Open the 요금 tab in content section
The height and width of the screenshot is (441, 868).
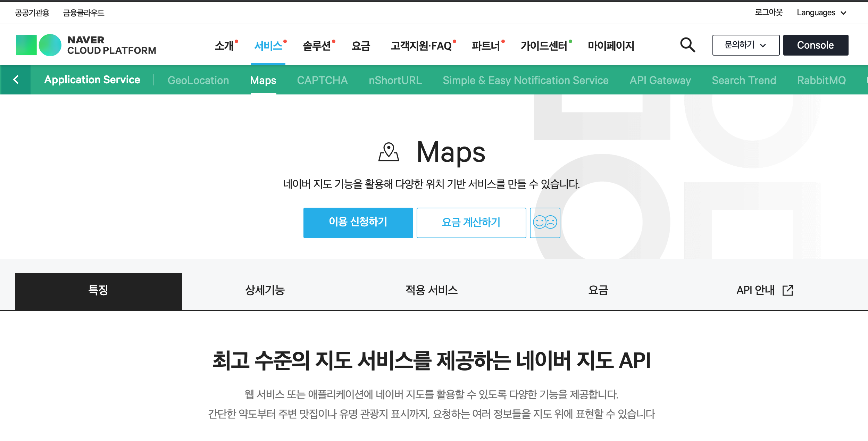click(x=598, y=290)
